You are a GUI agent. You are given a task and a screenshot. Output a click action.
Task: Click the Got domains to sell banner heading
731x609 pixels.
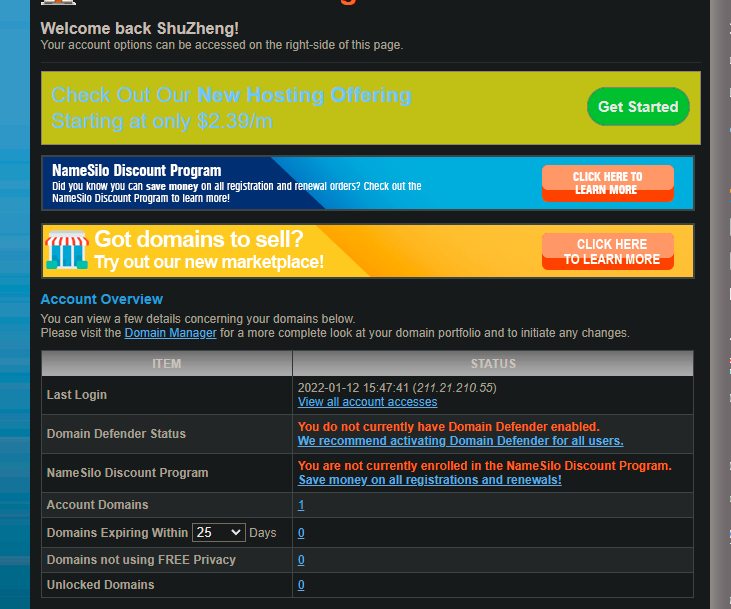(199, 239)
